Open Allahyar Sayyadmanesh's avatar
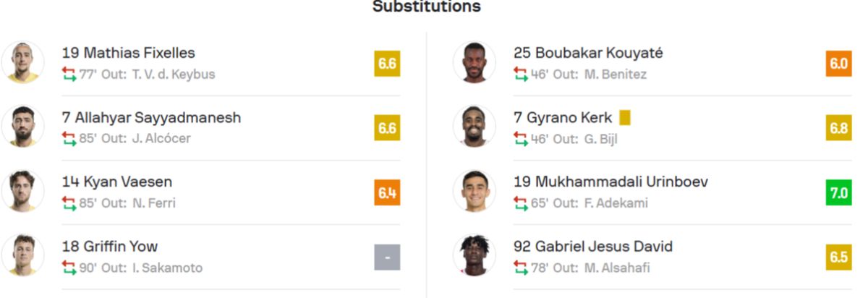Viewport: 868px width, 298px height. click(x=23, y=127)
